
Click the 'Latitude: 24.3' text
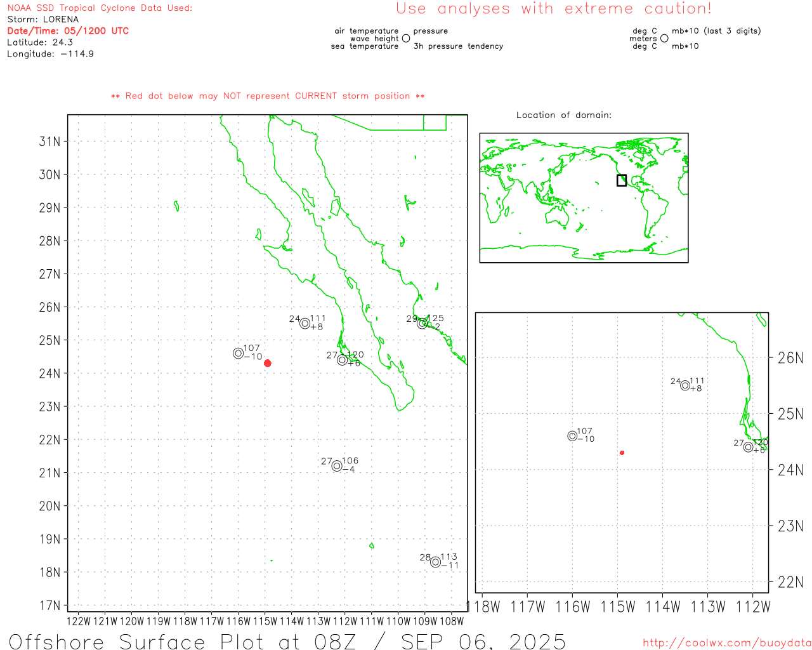[x=40, y=43]
